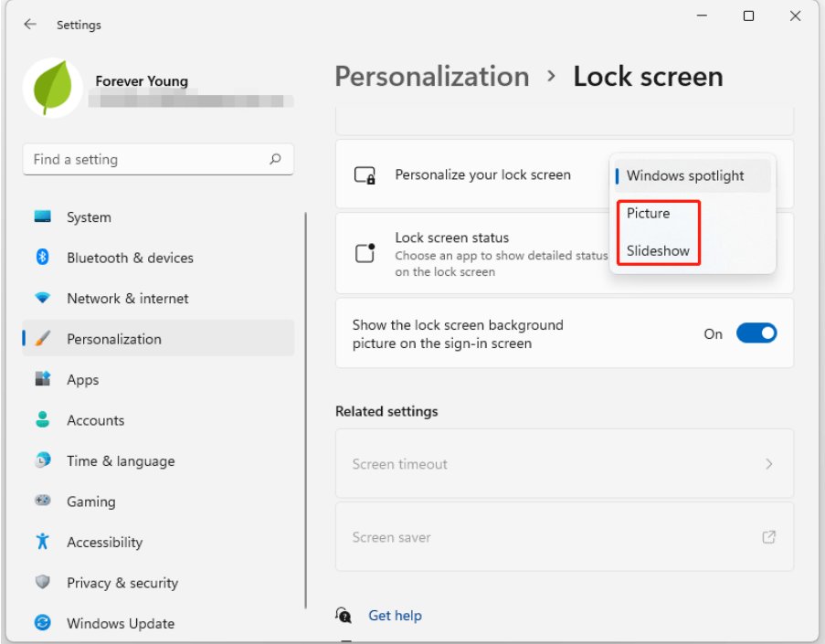Select Time & language settings
Image resolution: width=825 pixels, height=644 pixels.
[x=120, y=460]
